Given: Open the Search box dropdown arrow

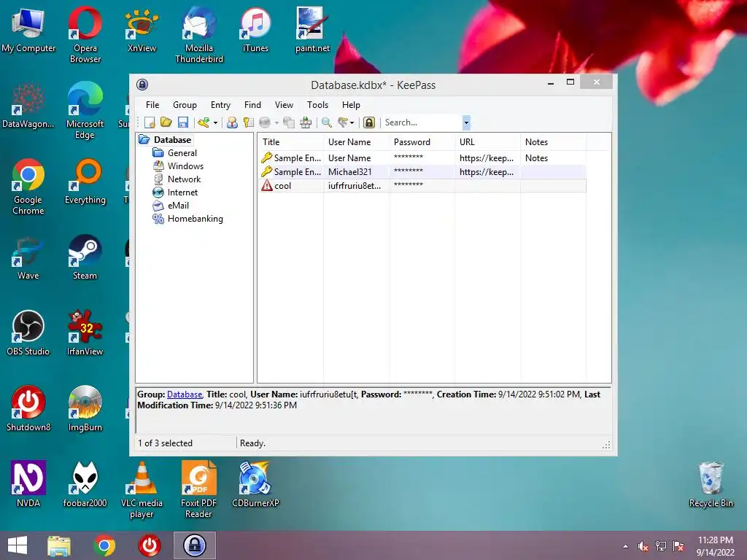Looking at the screenshot, I should point(466,122).
